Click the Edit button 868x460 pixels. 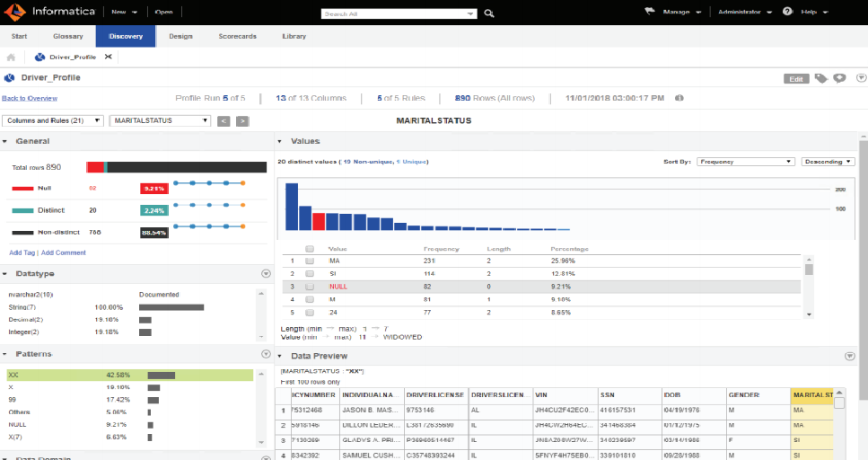tap(796, 79)
